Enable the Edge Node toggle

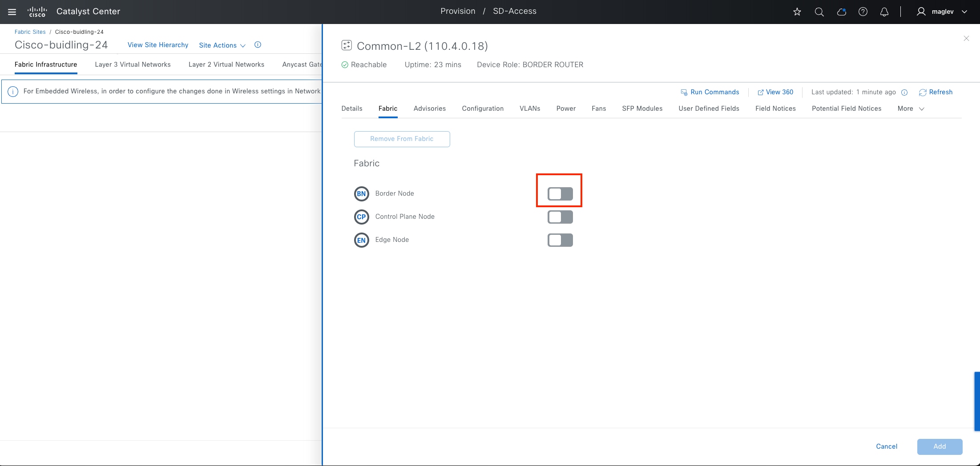[x=560, y=240]
